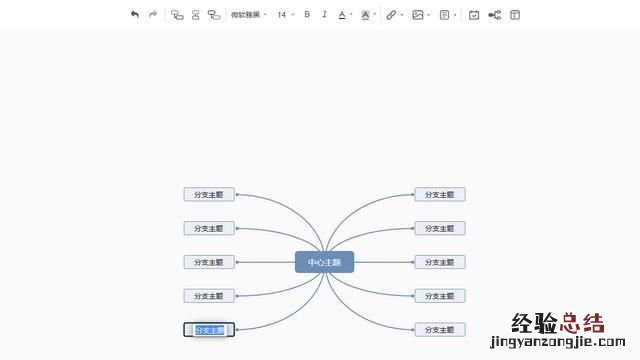Select the bottommost right 分支主题 branch
The image size is (640, 360).
coord(440,330)
